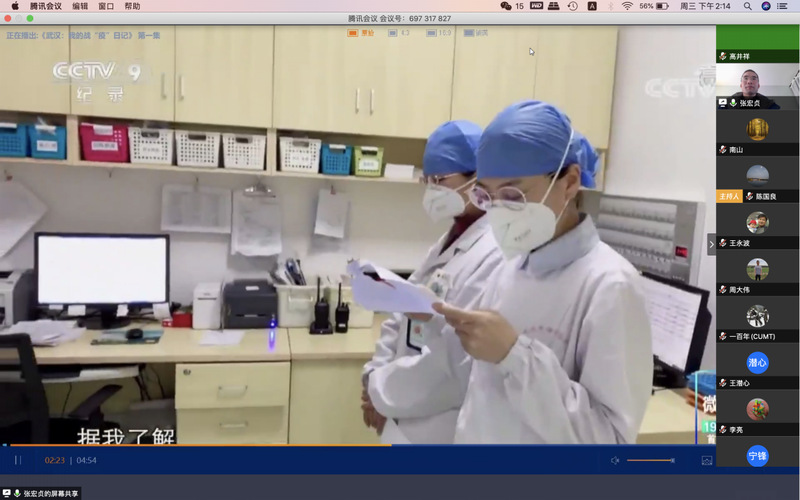This screenshot has width=800, height=500.
Task: Click the speaker volume icon in player
Action: coord(615,460)
